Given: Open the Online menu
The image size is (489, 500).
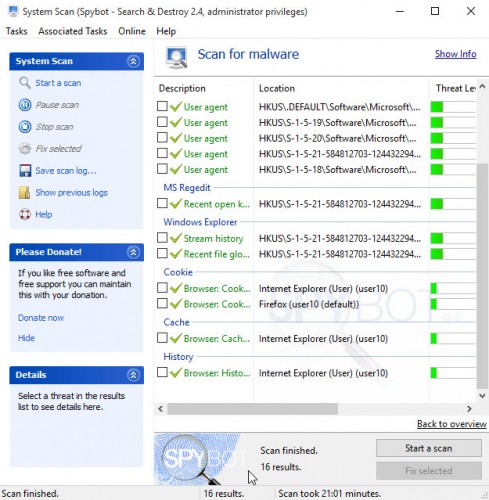Looking at the screenshot, I should coord(132,31).
